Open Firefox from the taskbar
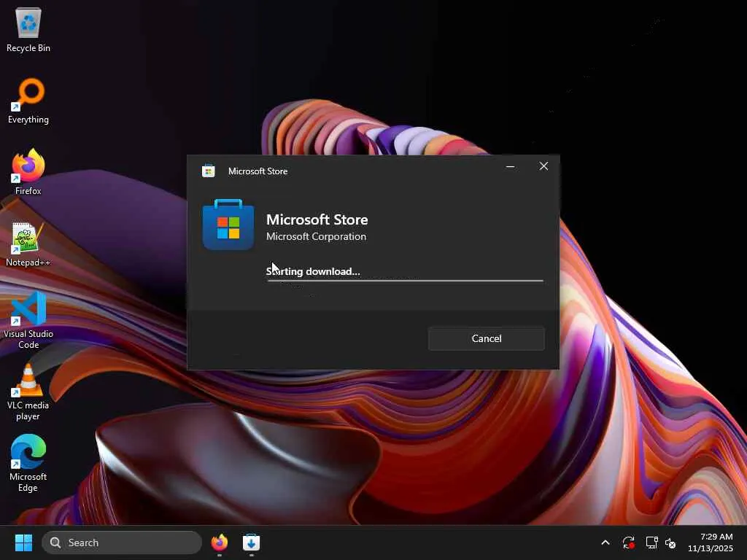This screenshot has height=560, width=747. (219, 542)
